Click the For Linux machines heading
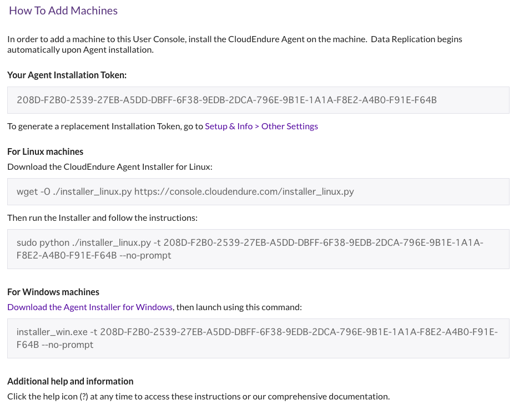 [x=46, y=151]
